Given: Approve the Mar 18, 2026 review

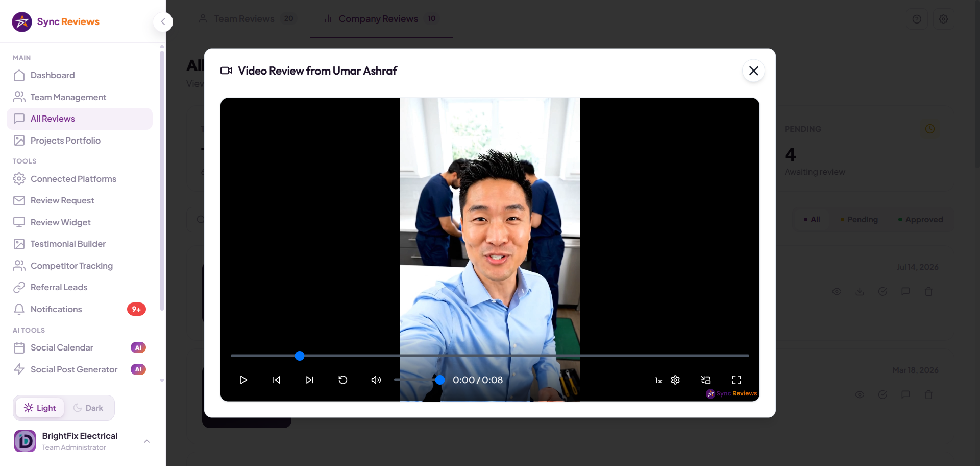Looking at the screenshot, I should pyautogui.click(x=883, y=394).
